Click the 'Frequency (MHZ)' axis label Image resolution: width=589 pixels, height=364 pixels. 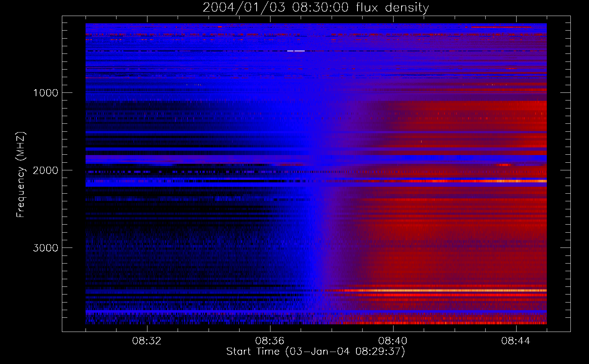click(21, 174)
